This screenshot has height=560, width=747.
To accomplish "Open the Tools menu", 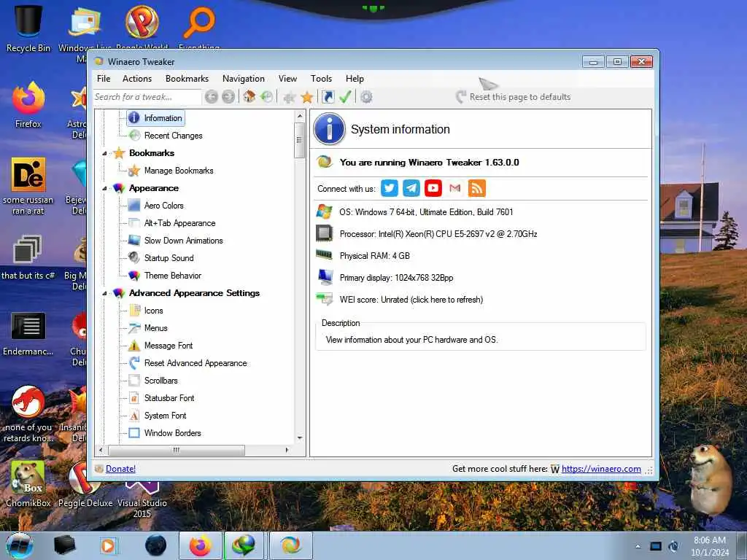I will tap(322, 79).
